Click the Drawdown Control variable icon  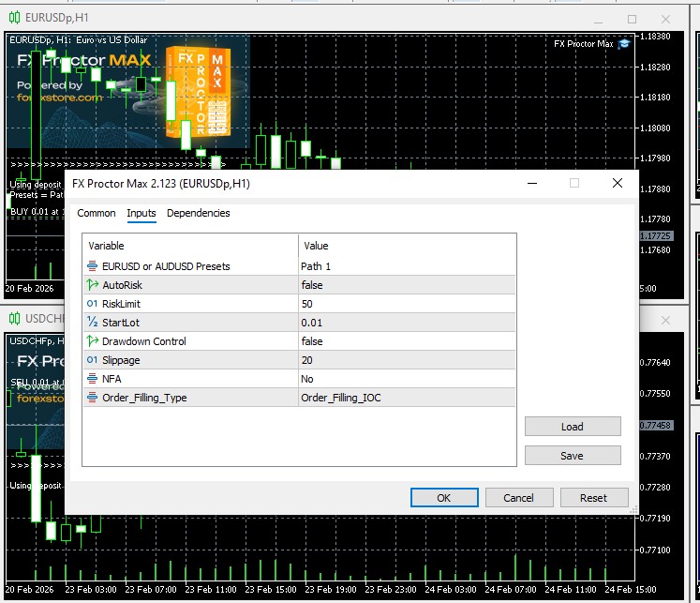92,341
